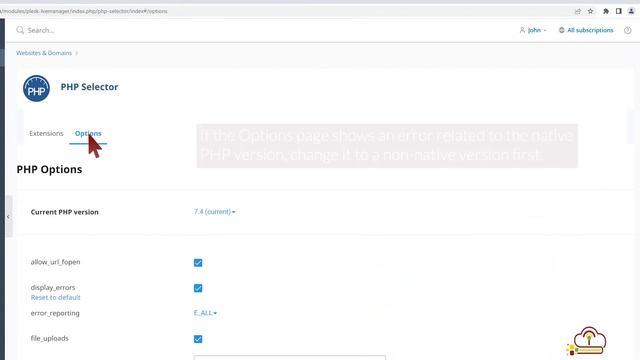Click the PHP Selector logo icon
This screenshot has width=640, height=360.
coord(36,88)
